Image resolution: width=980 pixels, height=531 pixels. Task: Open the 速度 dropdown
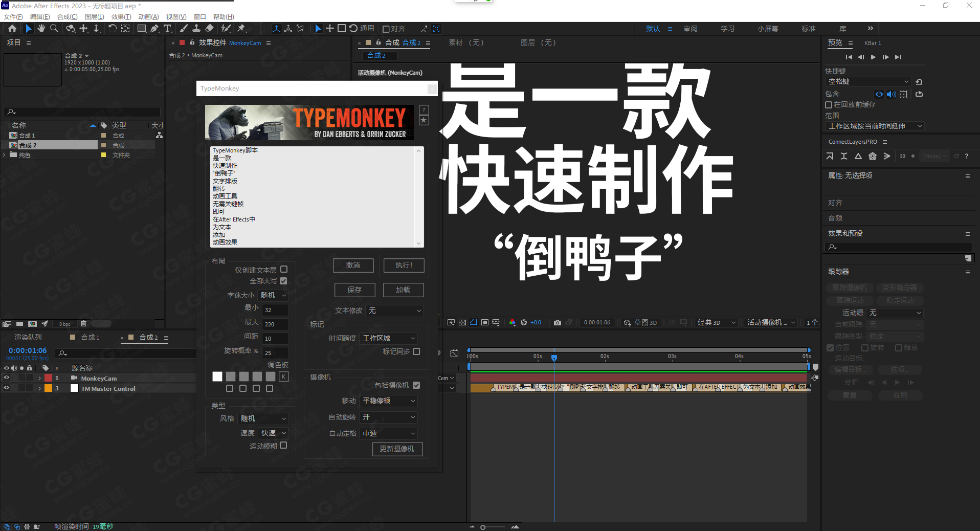pos(273,433)
